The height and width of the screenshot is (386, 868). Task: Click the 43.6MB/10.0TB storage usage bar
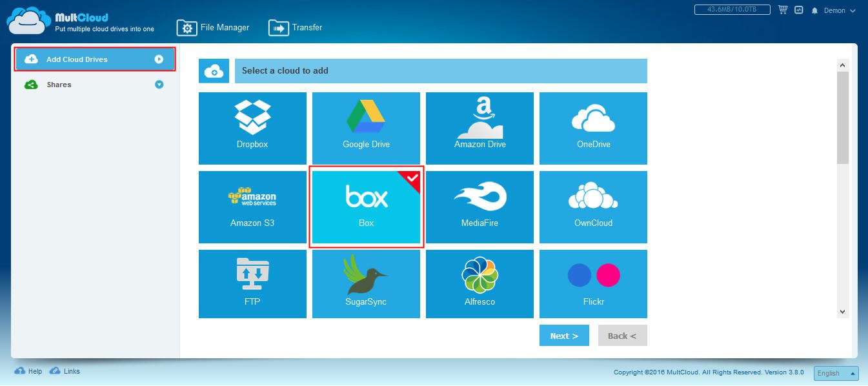(733, 10)
